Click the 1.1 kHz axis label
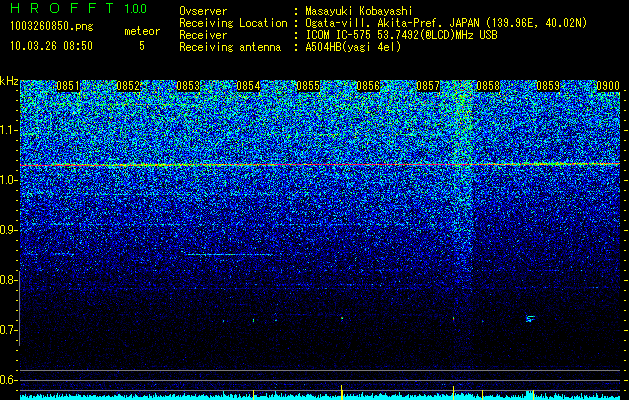This screenshot has height=400, width=629. (9, 130)
